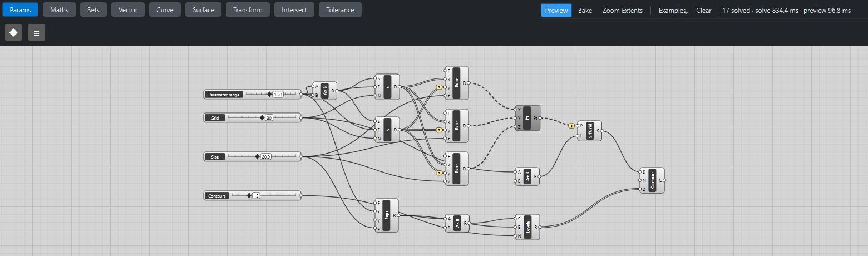This screenshot has height=256, width=868.
Task: Click the Contours slider handle
Action: tap(249, 196)
